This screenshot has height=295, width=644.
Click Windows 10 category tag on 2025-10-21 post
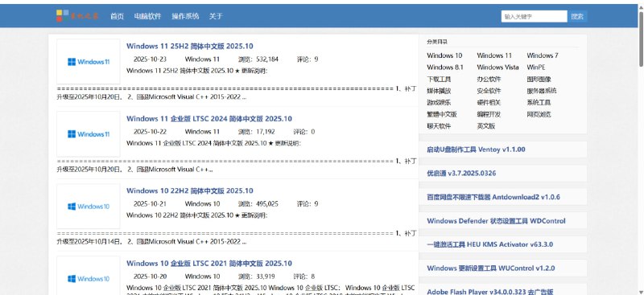[202, 203]
